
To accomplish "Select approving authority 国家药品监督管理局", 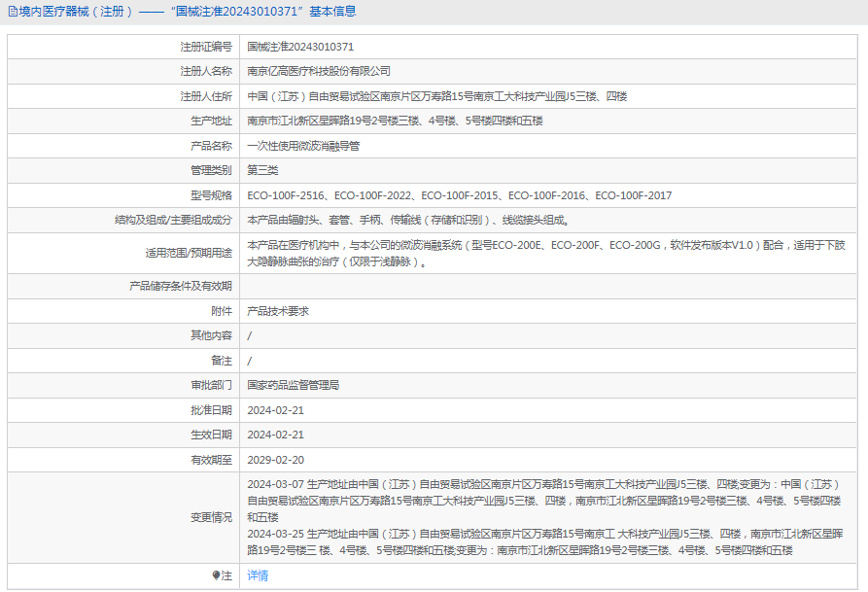I will pos(293,385).
